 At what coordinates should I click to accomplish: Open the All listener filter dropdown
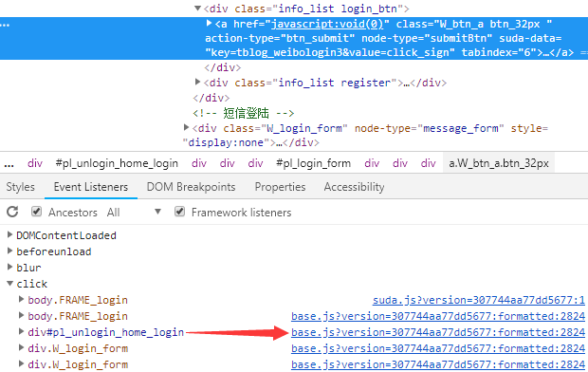134,212
